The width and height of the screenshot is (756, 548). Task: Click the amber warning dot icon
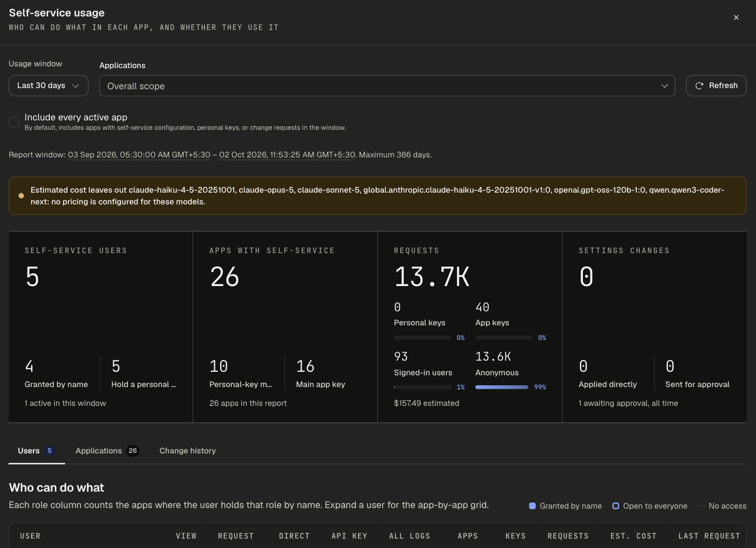pyautogui.click(x=21, y=196)
